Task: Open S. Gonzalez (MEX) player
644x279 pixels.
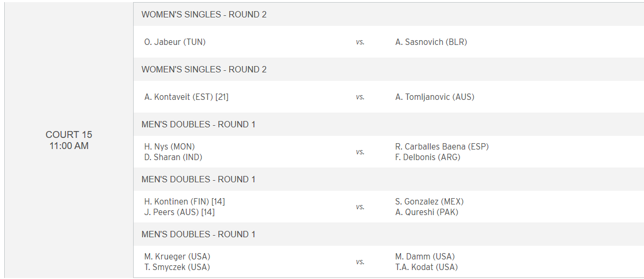Action: (430, 201)
